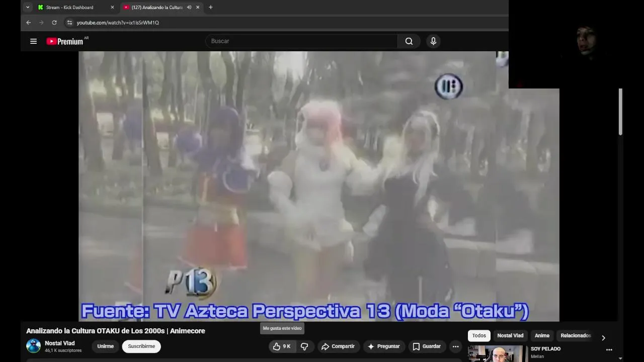Click the video player to pause
Screen dimensions: 644x362
pos(318,186)
